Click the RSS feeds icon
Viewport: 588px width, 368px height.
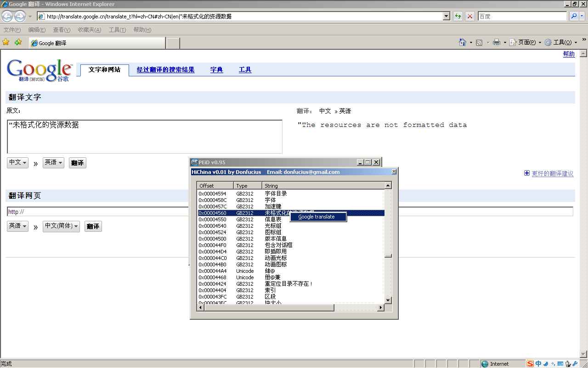(479, 42)
